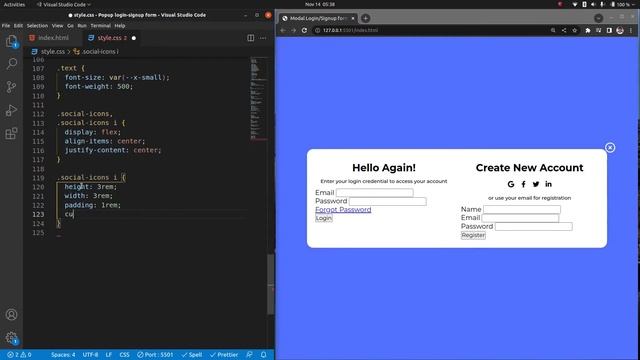Change the UTF-8 encoding

(x=90, y=355)
